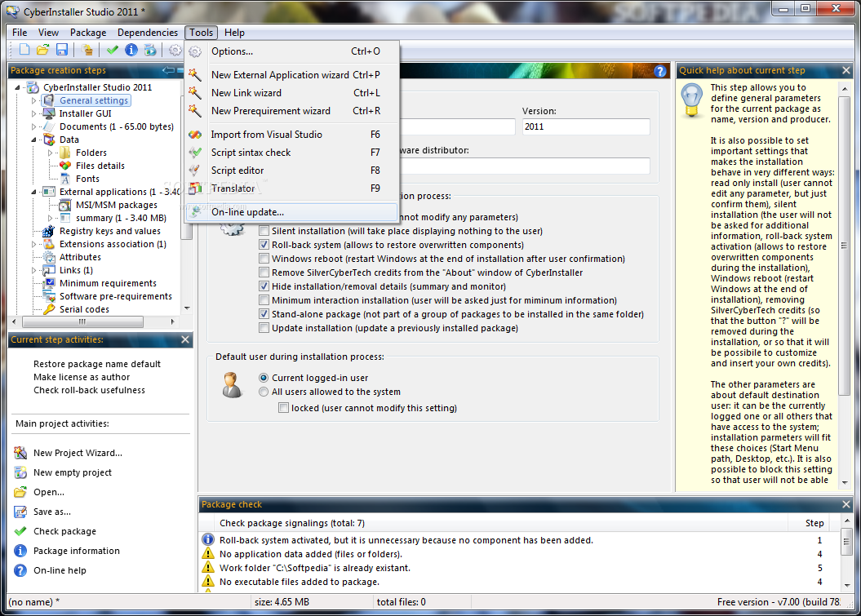Click the Open project folder toolbar icon
This screenshot has width=861, height=616.
[42, 50]
